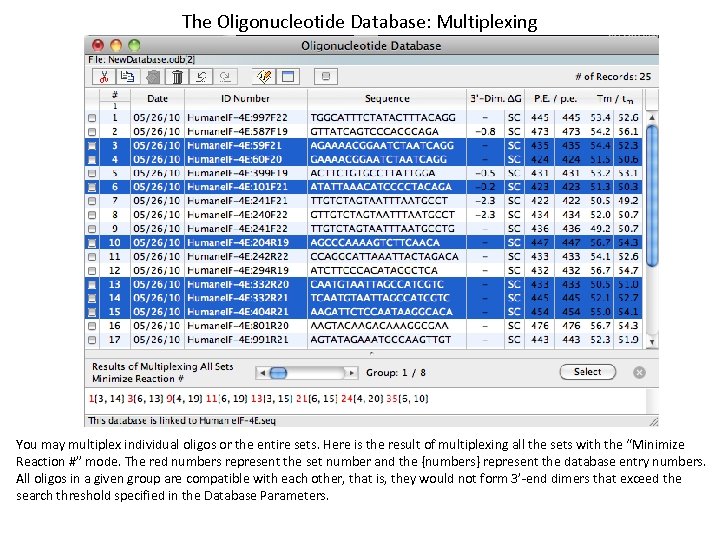This screenshot has height=540, width=720.
Task: Step Group slider left with arrow
Action: coord(262,373)
